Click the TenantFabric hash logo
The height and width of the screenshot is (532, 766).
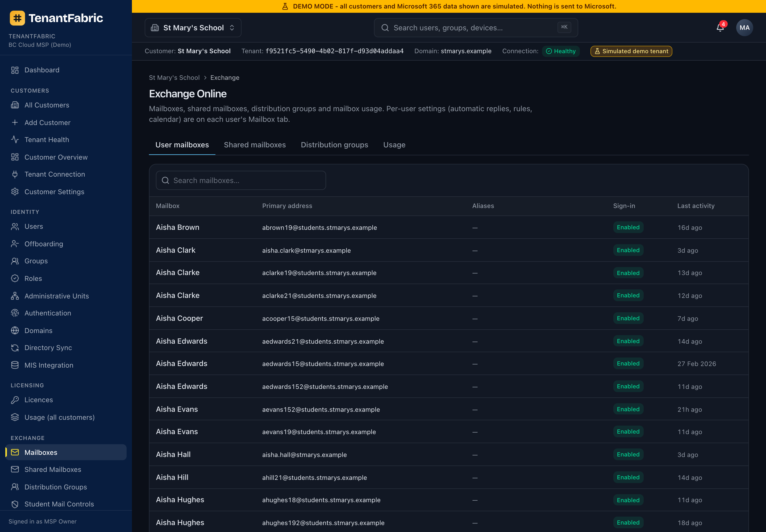[17, 18]
